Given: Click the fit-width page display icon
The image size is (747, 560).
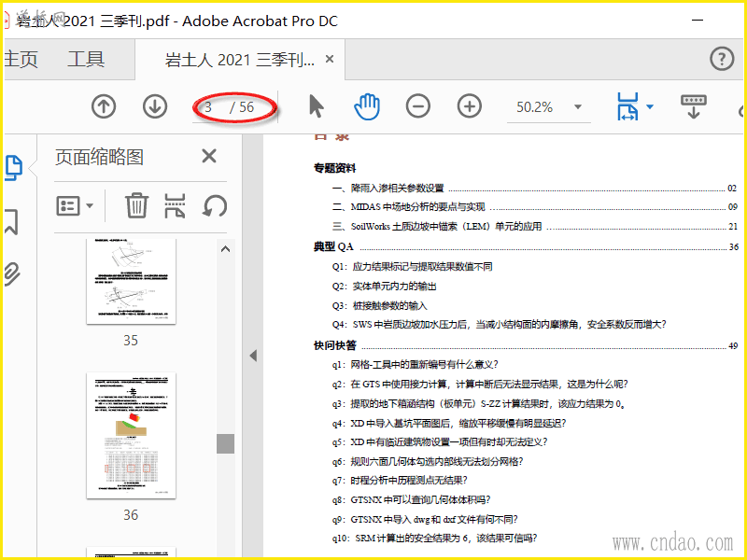Looking at the screenshot, I should (x=627, y=106).
